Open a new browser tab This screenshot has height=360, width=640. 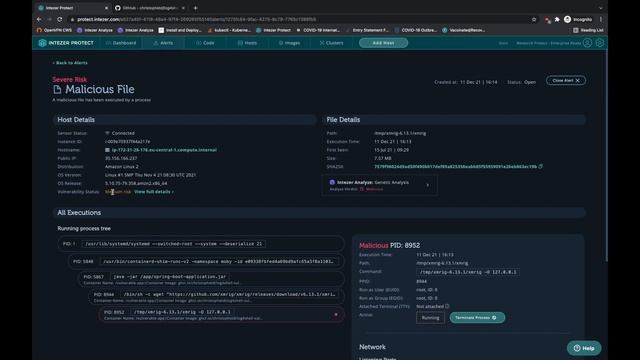[196, 8]
